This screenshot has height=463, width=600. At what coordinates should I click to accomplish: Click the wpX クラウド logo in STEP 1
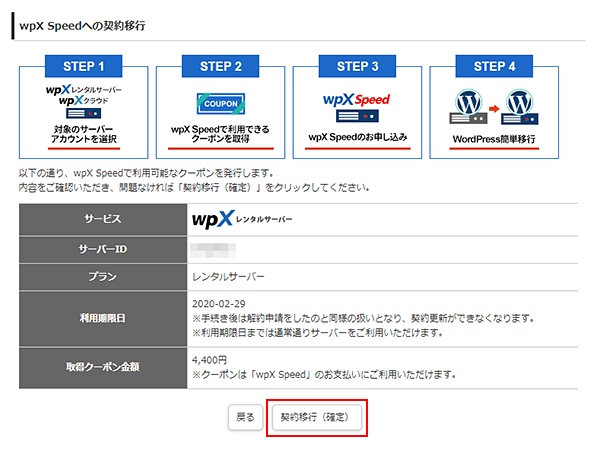(83, 101)
